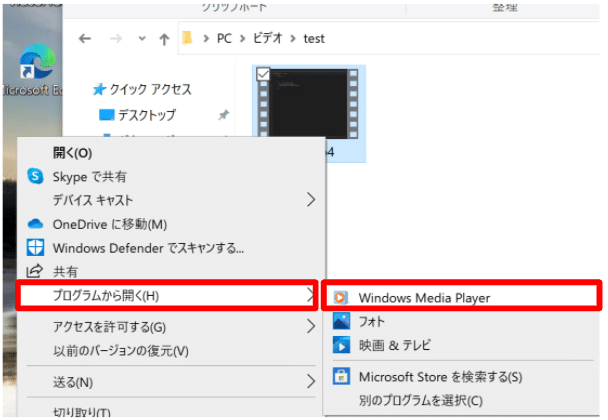Expand the デバイス キャスト submenu arrow

pyautogui.click(x=311, y=200)
